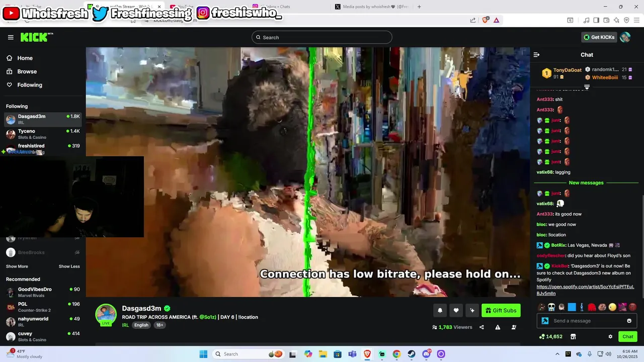Select the blue square emote
644x362 pixels.
572,307
